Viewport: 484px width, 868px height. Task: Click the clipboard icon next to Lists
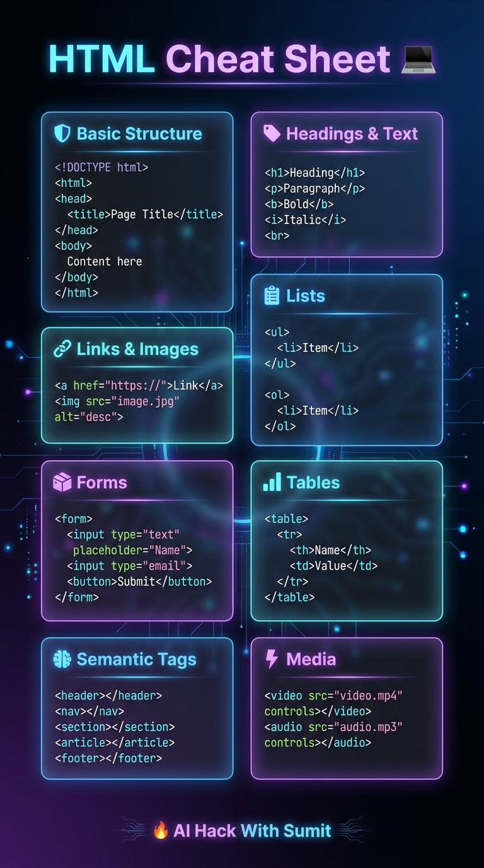[x=272, y=296]
